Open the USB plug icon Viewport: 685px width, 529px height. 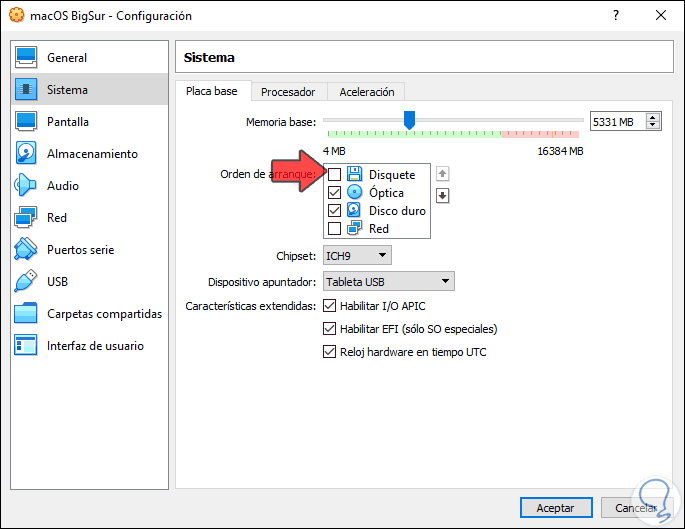point(25,281)
